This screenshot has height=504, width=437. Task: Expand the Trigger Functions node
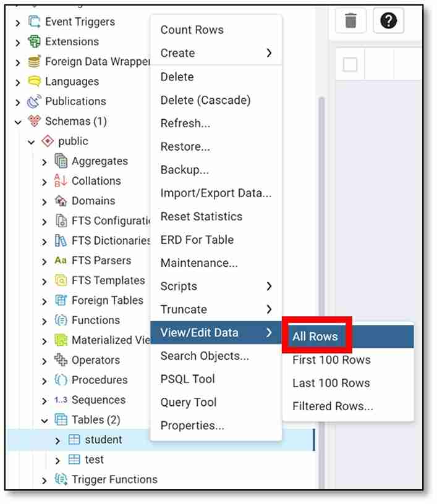click(x=45, y=481)
